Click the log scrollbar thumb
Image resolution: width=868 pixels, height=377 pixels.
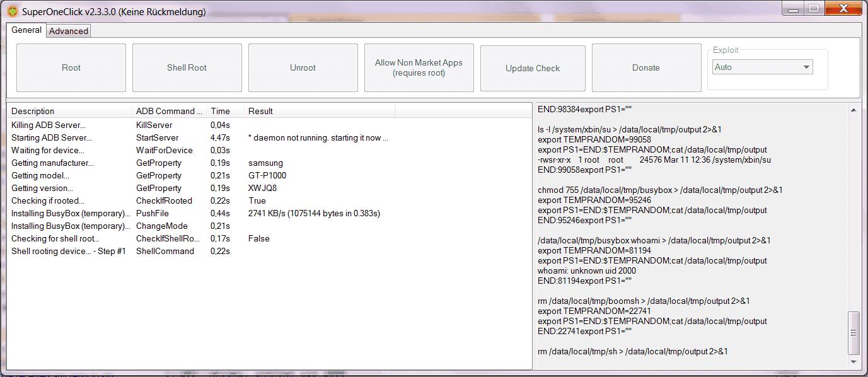coord(854,333)
